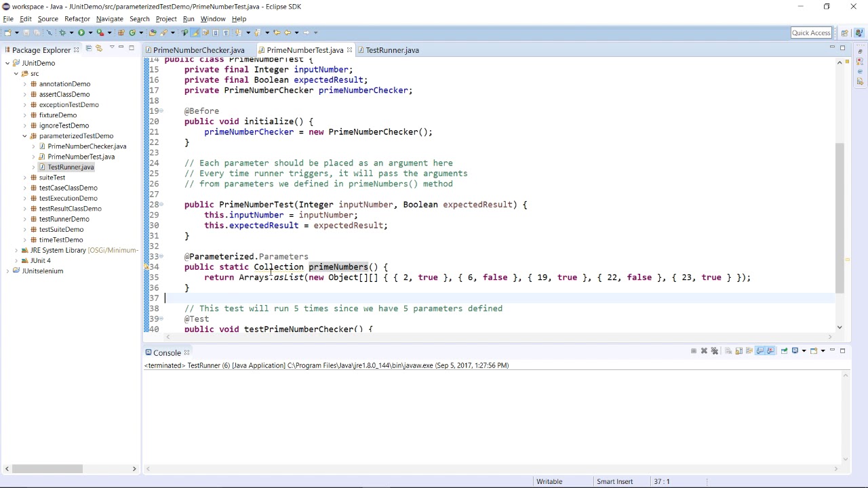Minimize the Package Explorer panel
This screenshot has height=488, width=868.
[x=121, y=49]
